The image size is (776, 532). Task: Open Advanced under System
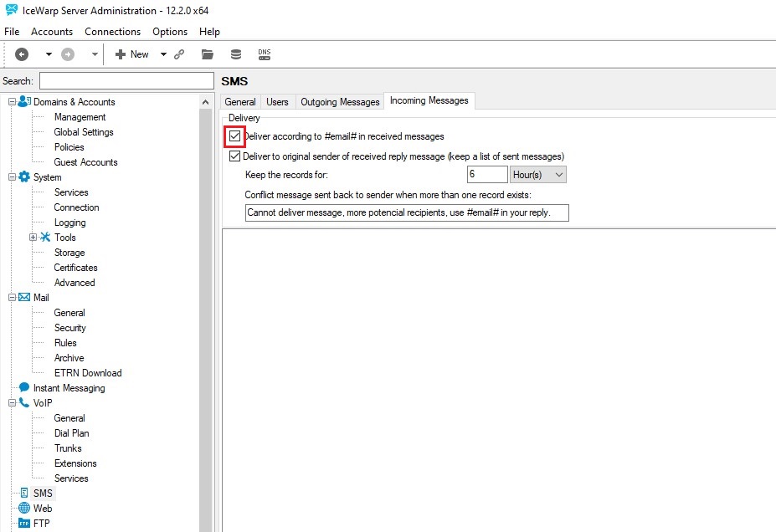(x=75, y=283)
